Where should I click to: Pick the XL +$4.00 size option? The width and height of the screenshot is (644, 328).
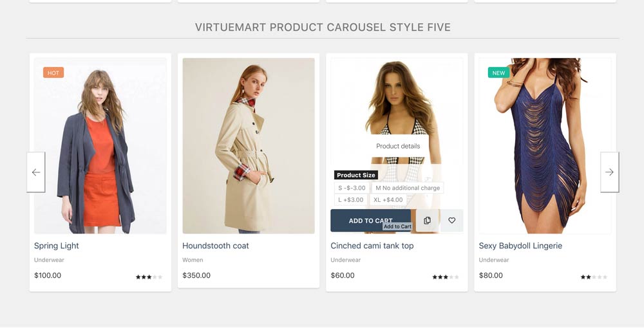click(x=388, y=200)
